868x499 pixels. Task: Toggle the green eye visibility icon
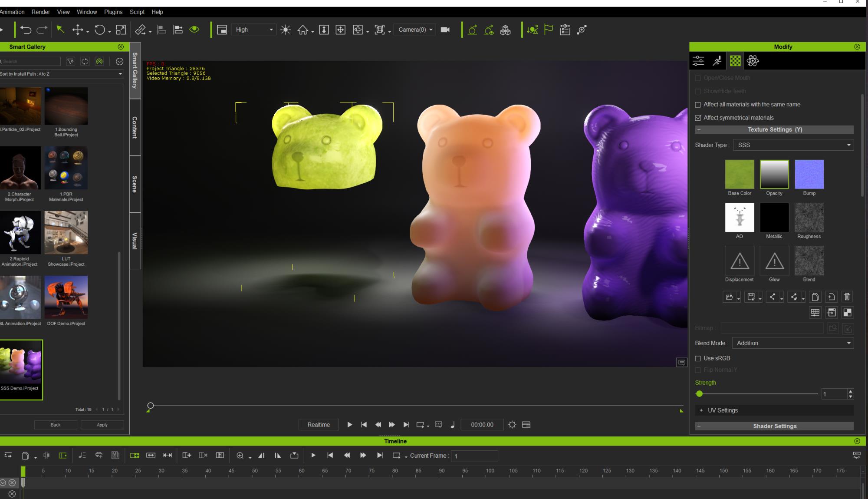(194, 30)
